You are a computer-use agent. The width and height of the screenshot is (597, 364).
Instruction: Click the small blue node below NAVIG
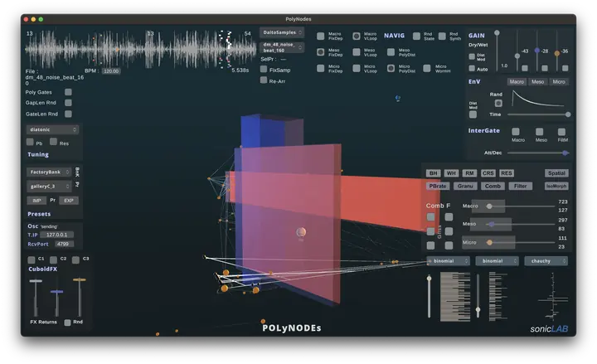pos(398,98)
